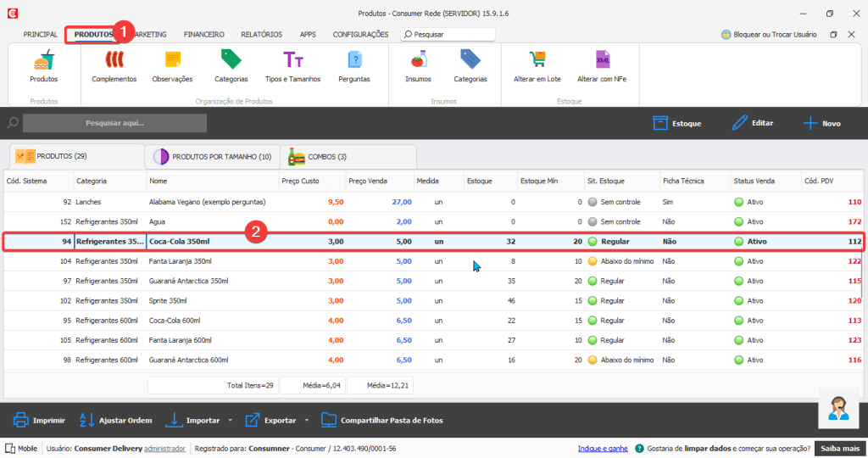Click the support attendant chat icon
Viewport: 868px width, 458px height.
pos(840,408)
